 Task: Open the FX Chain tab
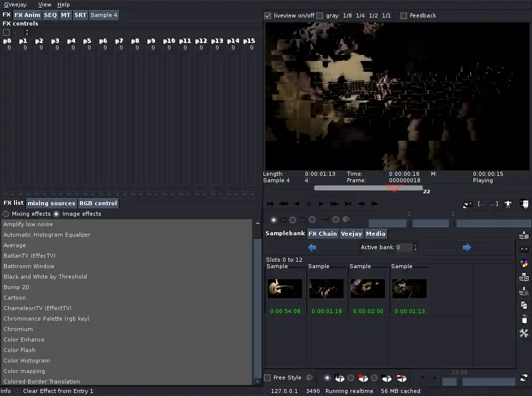(322, 234)
